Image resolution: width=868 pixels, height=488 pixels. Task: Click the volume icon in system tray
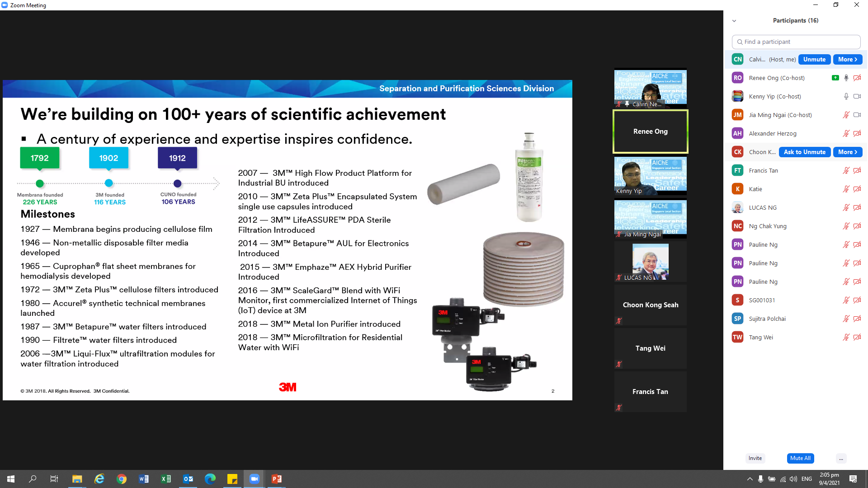click(x=793, y=479)
